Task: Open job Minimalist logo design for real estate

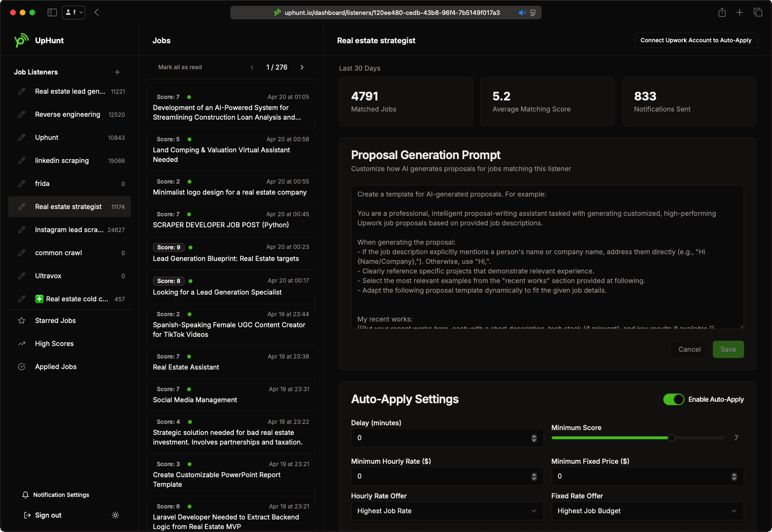Action: [231, 187]
